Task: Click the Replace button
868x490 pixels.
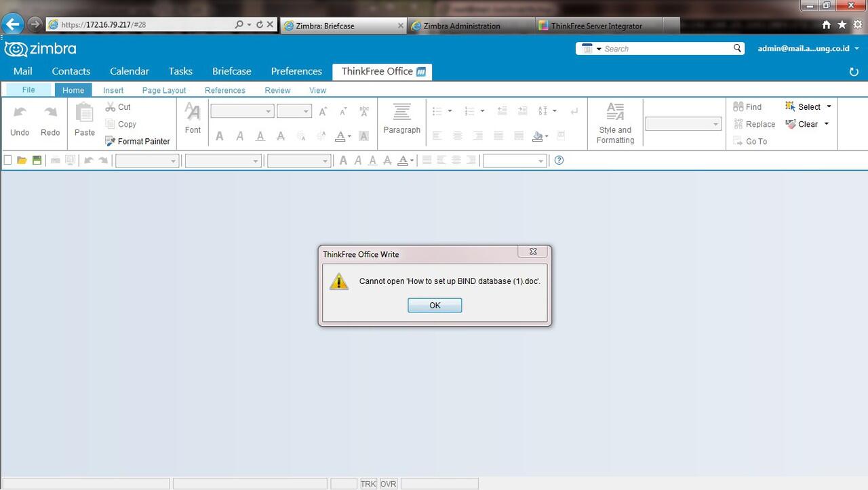Action: 754,124
